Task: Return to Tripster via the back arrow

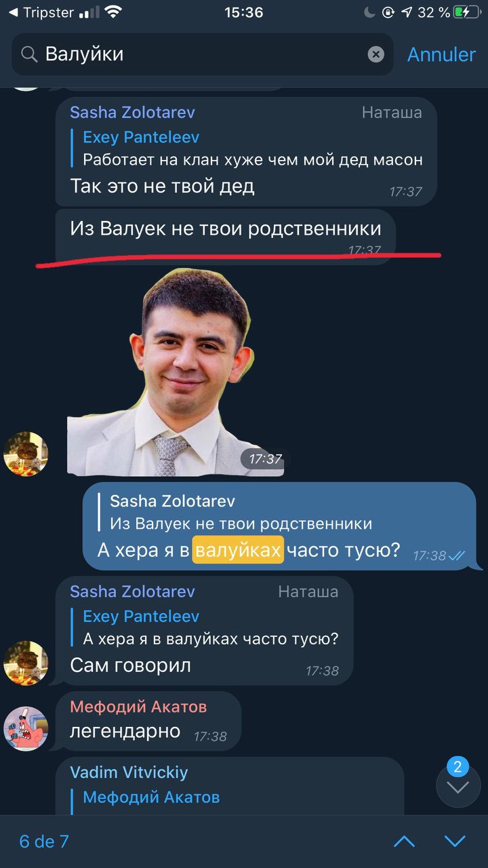Action: 13,12
